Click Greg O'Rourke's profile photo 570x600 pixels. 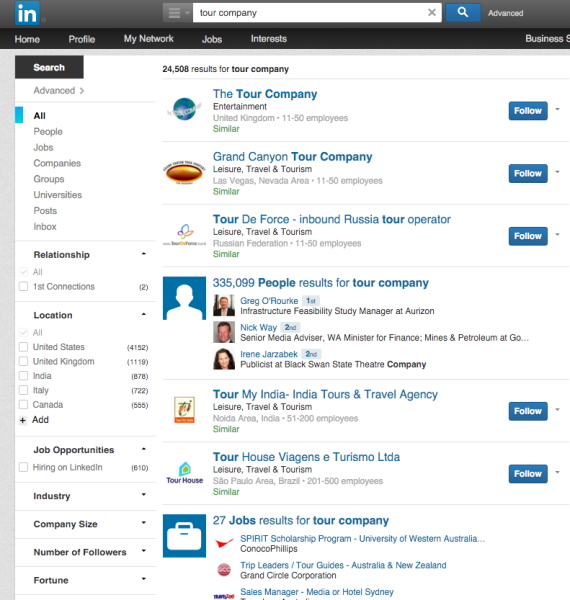(x=224, y=305)
